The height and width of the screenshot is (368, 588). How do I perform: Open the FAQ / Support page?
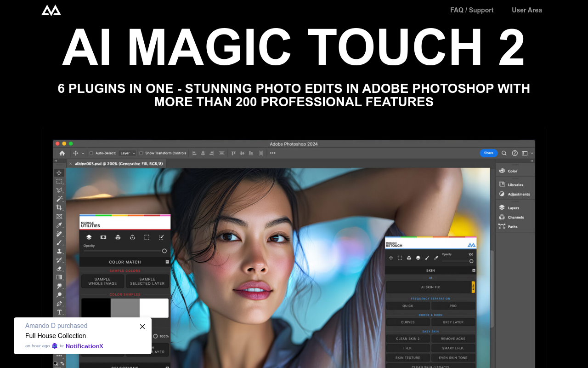[472, 10]
